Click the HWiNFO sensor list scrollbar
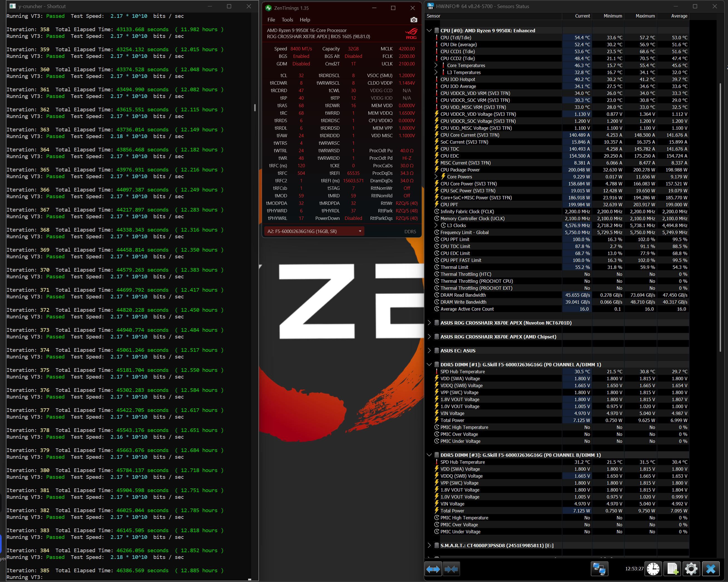 [720, 218]
